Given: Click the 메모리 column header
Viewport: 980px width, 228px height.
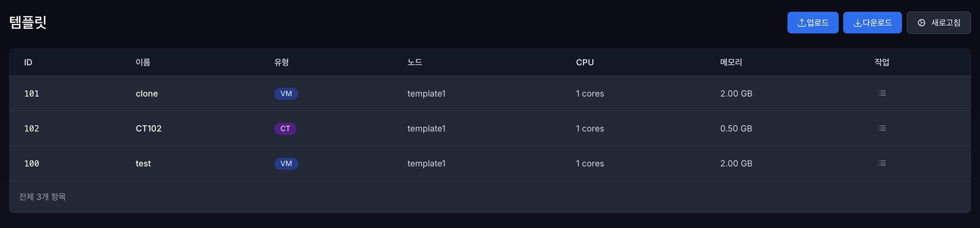Looking at the screenshot, I should pyautogui.click(x=731, y=63).
